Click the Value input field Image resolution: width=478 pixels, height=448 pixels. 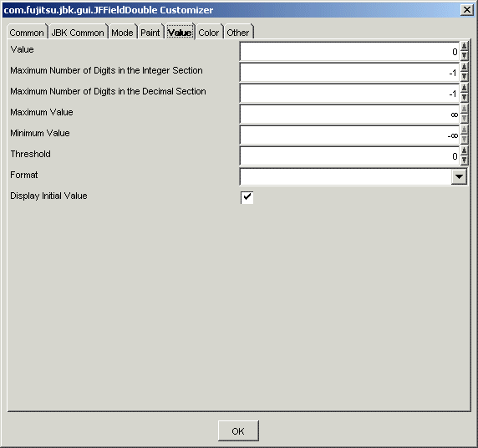pyautogui.click(x=349, y=52)
